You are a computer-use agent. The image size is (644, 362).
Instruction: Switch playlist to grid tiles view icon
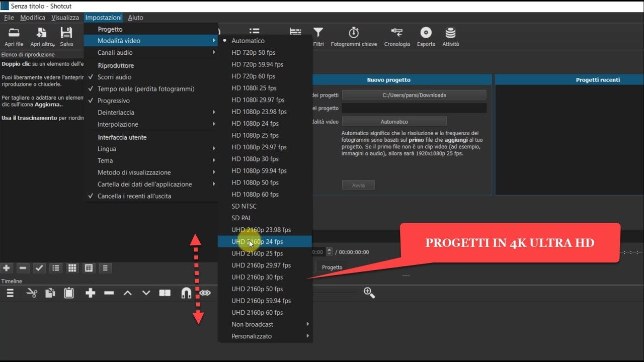point(72,268)
